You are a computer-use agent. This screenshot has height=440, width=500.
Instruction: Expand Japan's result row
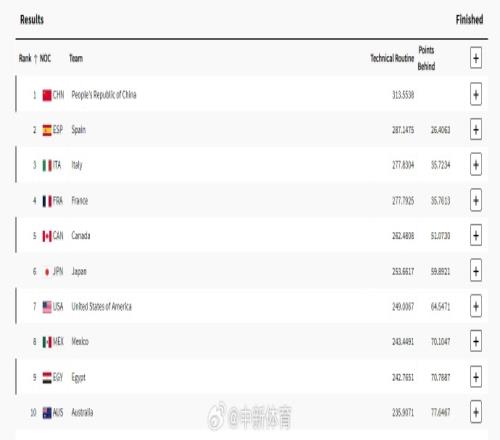click(476, 271)
